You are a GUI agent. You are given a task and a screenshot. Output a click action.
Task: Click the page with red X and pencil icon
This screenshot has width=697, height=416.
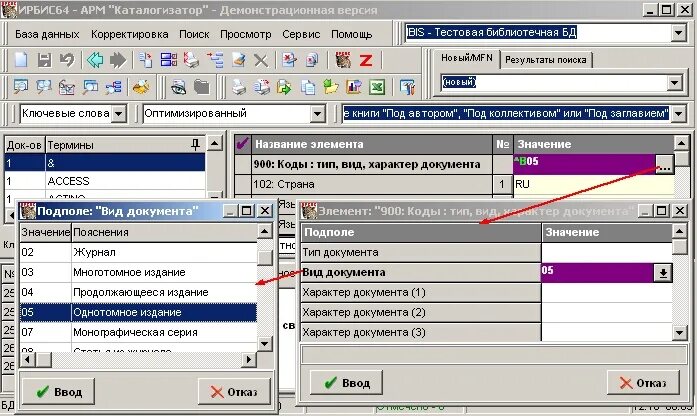pyautogui.click(x=289, y=60)
